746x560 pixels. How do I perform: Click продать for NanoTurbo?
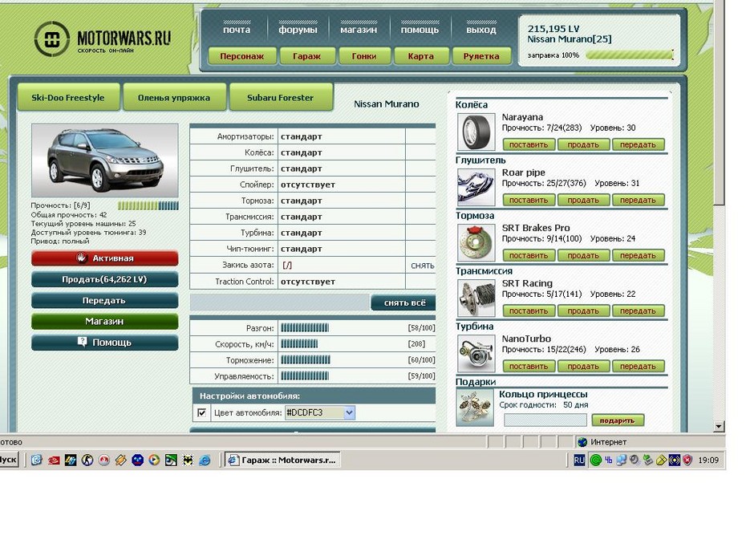point(583,367)
